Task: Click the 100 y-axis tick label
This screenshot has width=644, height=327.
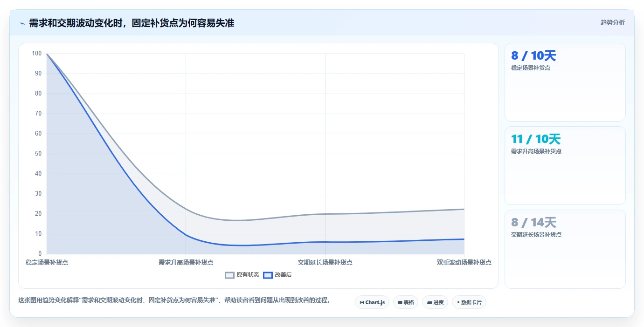Action: coord(37,54)
